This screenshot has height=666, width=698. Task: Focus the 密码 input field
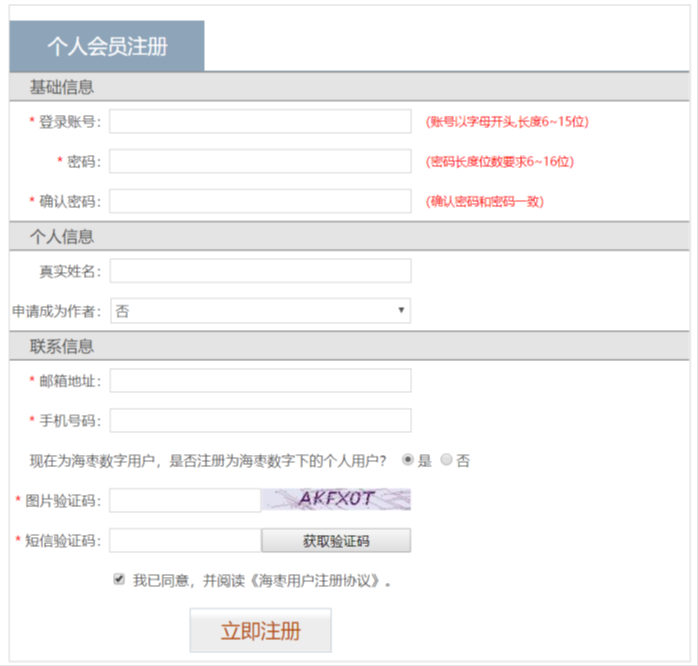coord(260,161)
